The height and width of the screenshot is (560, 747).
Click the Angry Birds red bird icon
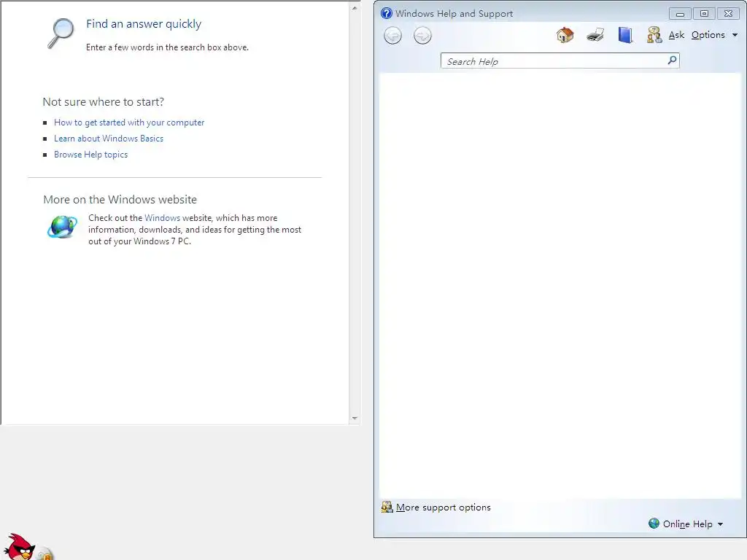tap(19, 547)
